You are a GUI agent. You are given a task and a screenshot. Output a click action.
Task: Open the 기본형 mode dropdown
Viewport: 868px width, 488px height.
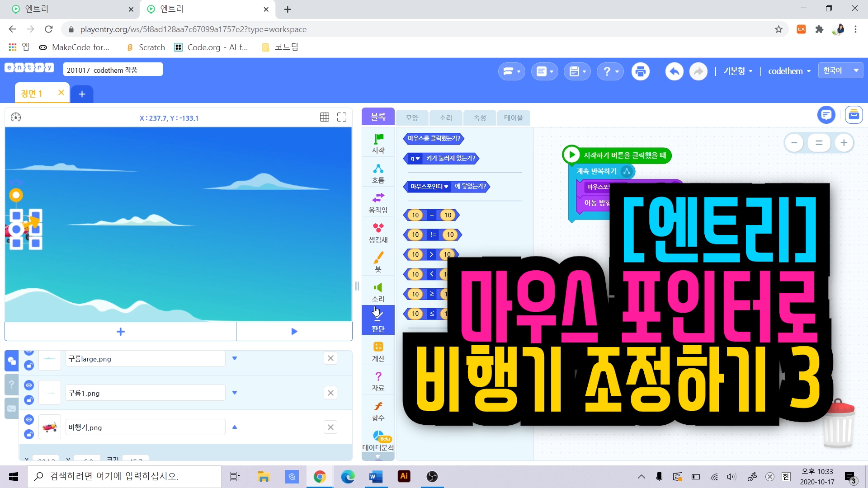[x=738, y=71]
